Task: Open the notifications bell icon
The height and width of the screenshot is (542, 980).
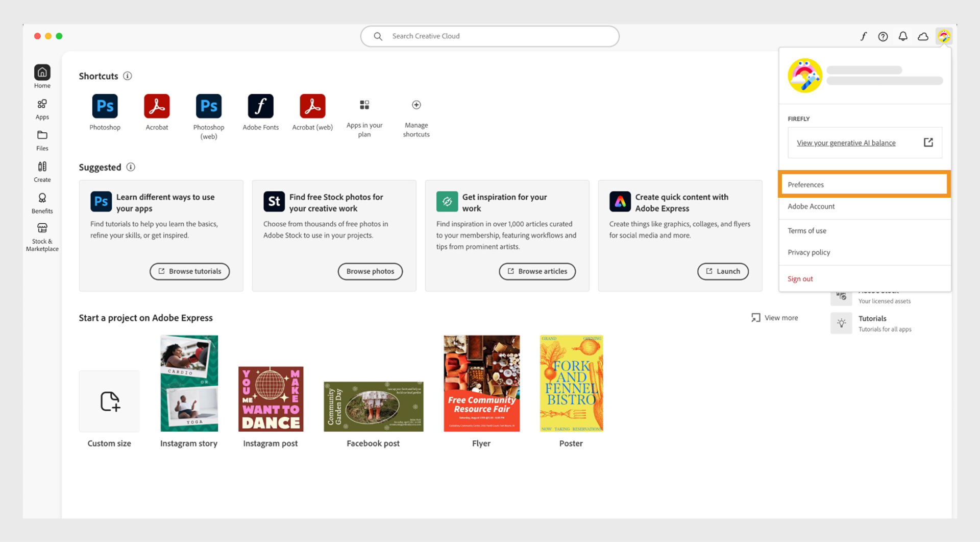Action: [x=903, y=36]
